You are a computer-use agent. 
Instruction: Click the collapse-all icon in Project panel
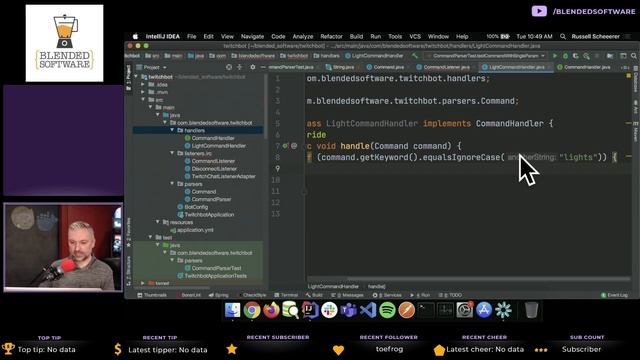pyautogui.click(x=240, y=67)
